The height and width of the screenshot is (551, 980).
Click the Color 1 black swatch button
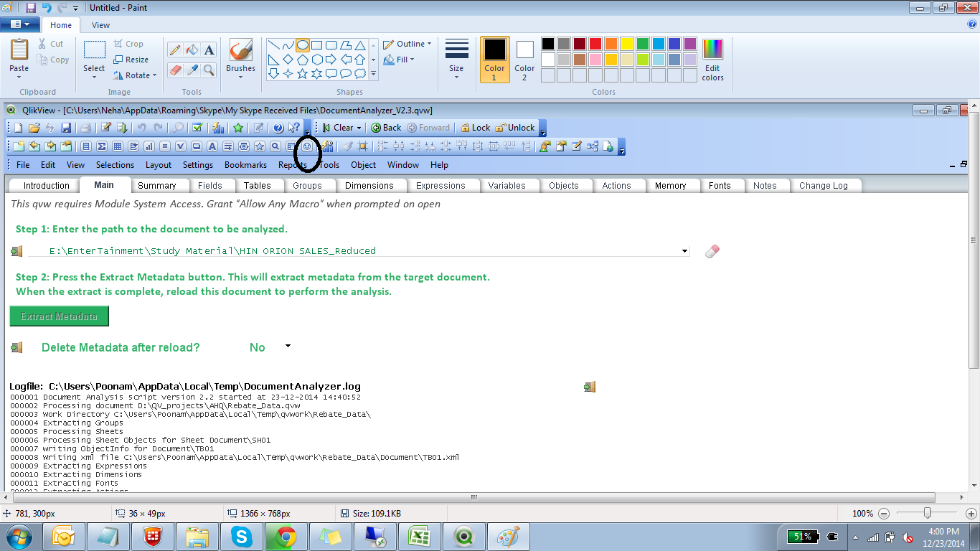494,60
